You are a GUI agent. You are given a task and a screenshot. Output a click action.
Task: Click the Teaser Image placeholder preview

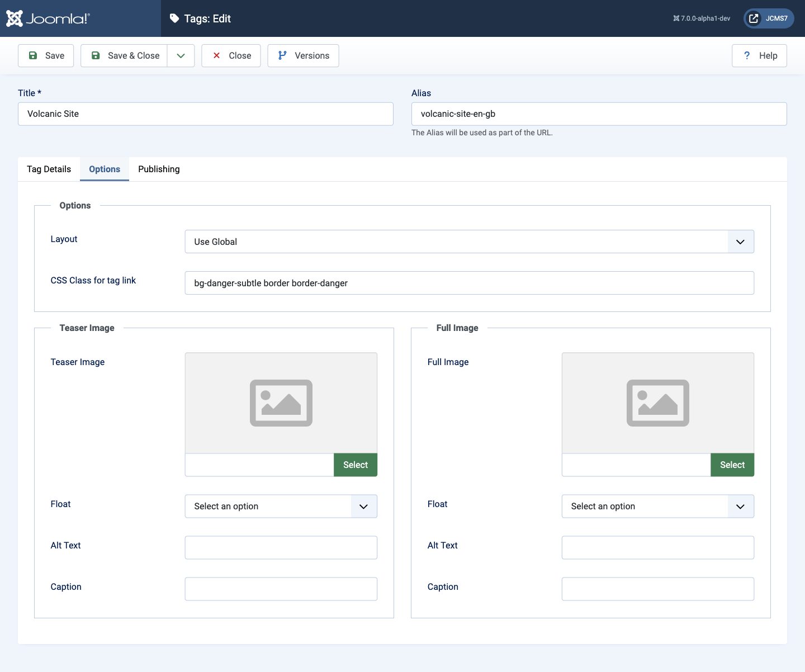click(x=281, y=403)
